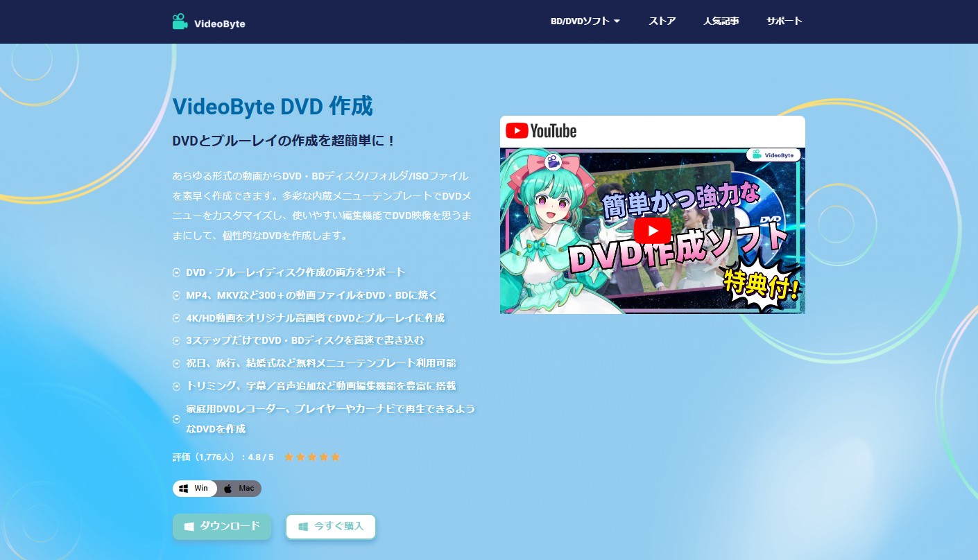
Task: Click text DVD・ブルーレイディスク作成の両方をサポート
Action: (295, 272)
